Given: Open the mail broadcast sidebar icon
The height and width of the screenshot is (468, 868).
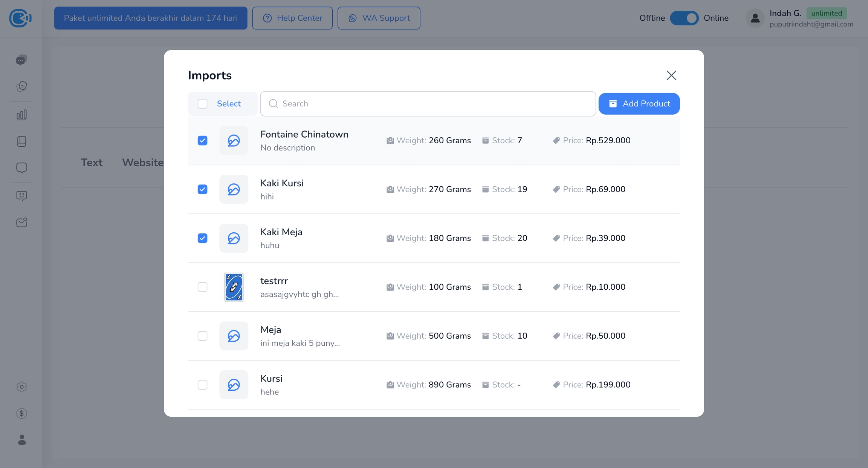Looking at the screenshot, I should coord(21,222).
